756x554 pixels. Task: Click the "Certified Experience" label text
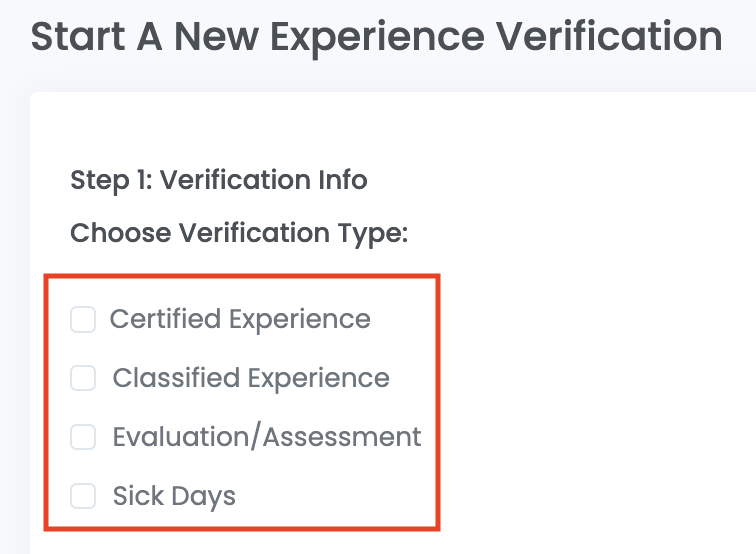point(240,320)
